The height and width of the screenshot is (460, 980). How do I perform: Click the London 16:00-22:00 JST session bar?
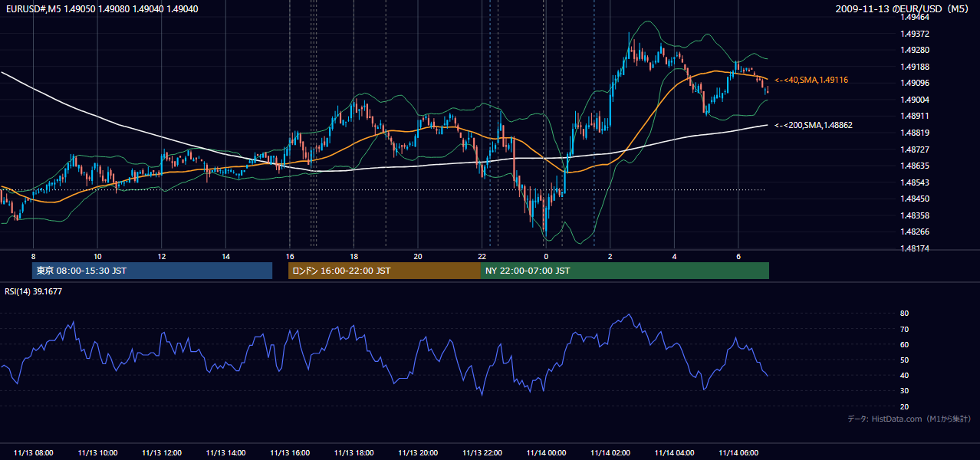coord(384,271)
